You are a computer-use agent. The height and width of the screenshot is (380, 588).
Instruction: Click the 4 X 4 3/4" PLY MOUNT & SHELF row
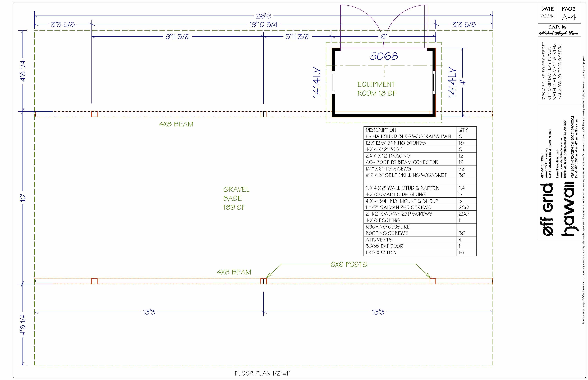[x=420, y=201]
